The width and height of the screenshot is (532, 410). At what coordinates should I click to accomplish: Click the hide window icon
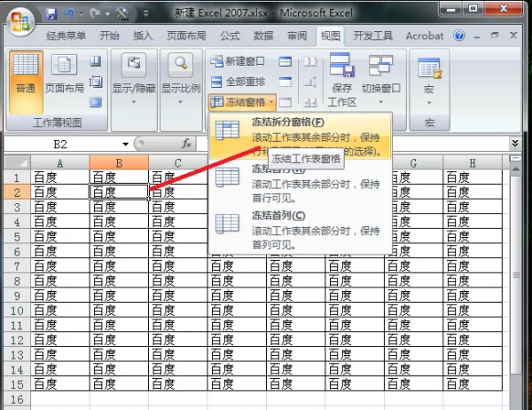[285, 82]
